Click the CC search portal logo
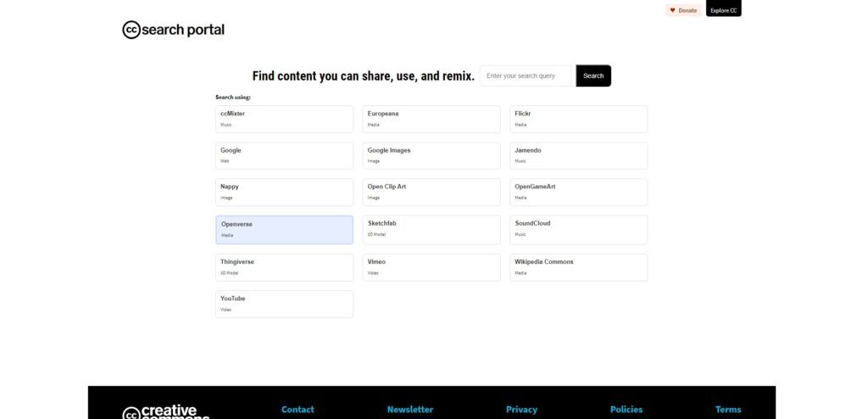Viewport: 868px width, 419px height. pos(173,30)
